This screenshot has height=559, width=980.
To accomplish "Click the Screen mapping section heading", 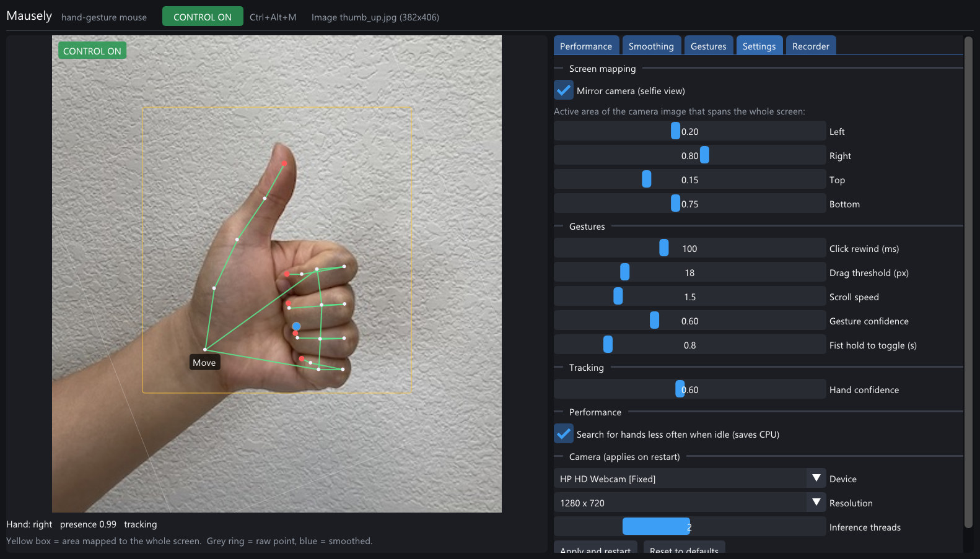I will click(x=602, y=69).
